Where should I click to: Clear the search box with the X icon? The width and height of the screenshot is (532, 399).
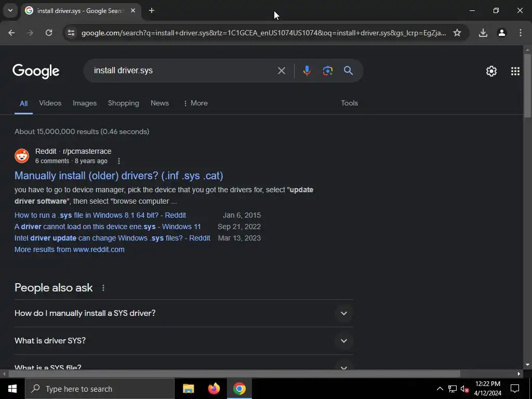pos(281,71)
